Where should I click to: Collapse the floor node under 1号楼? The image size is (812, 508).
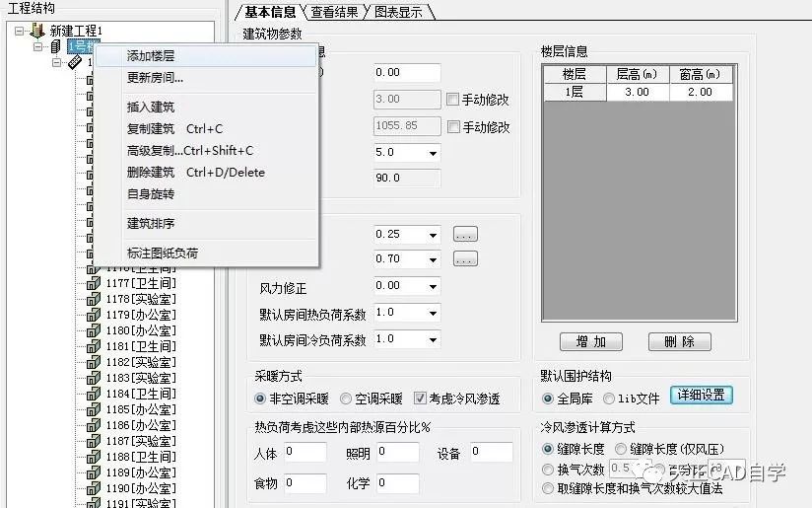point(56,63)
